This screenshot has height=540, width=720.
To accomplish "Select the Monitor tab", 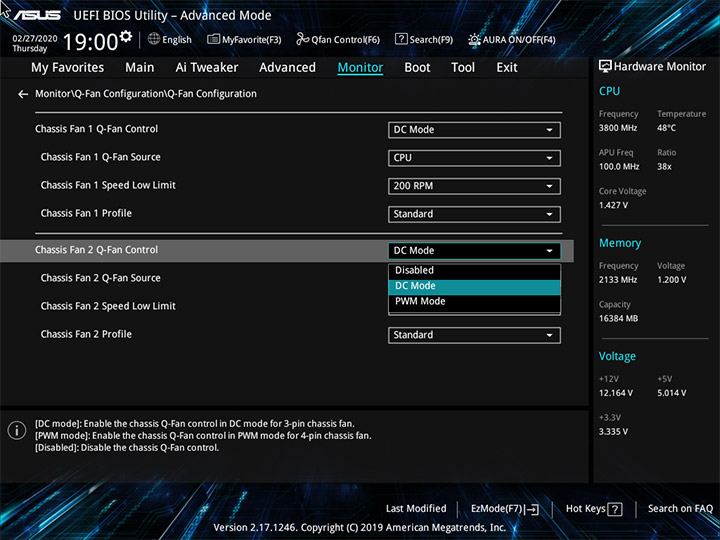I will (x=360, y=68).
